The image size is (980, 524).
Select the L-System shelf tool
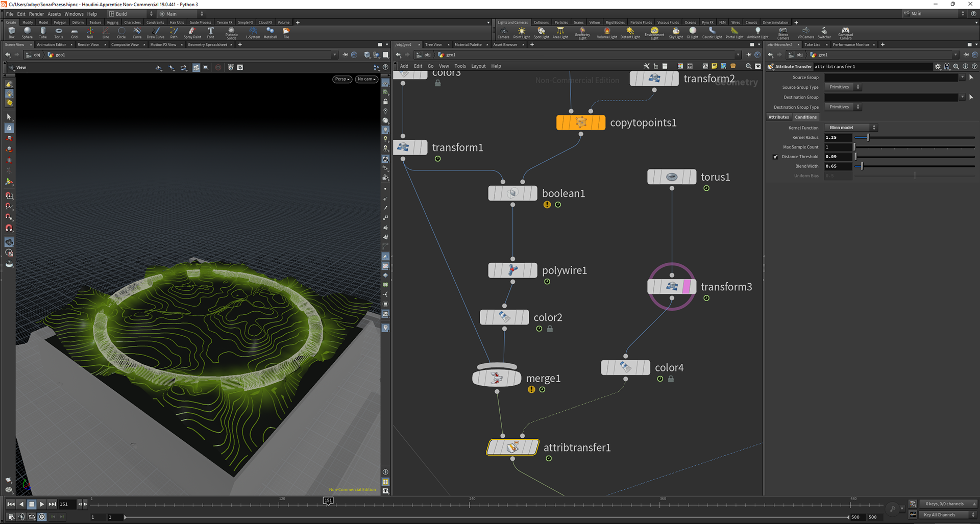pos(253,33)
